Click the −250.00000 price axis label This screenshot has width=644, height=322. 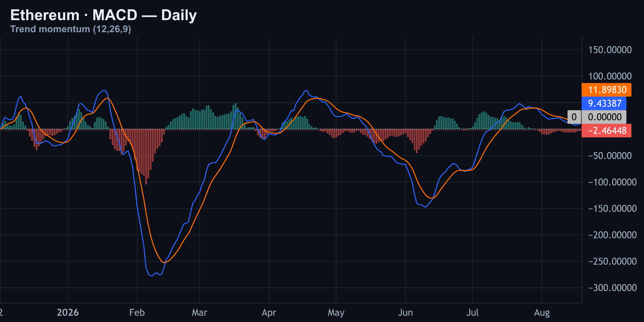tap(612, 261)
